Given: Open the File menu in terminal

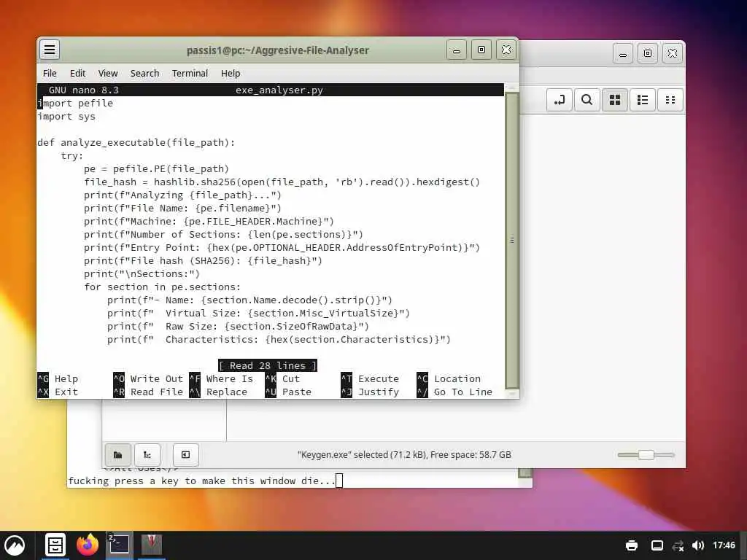Looking at the screenshot, I should [50, 74].
